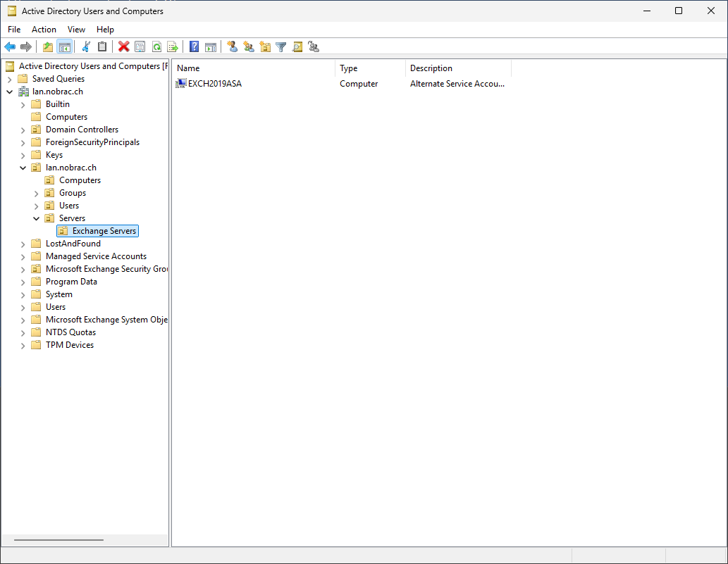Open the File menu

pos(14,29)
